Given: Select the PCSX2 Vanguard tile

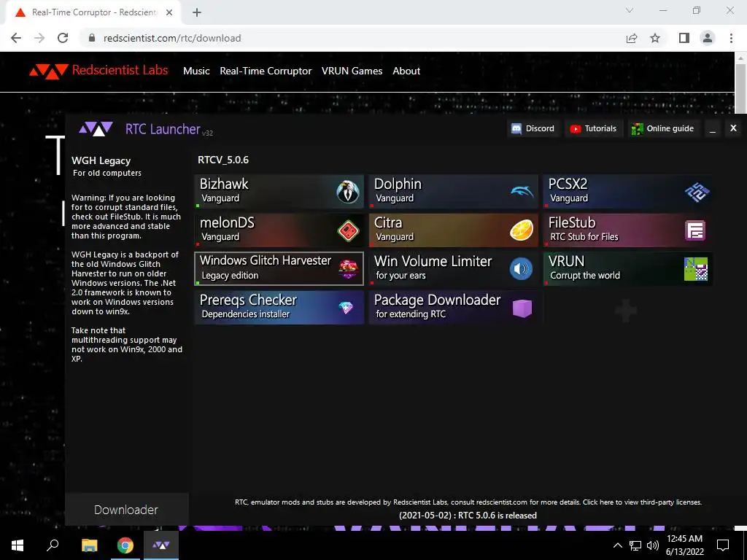Looking at the screenshot, I should [x=628, y=192].
